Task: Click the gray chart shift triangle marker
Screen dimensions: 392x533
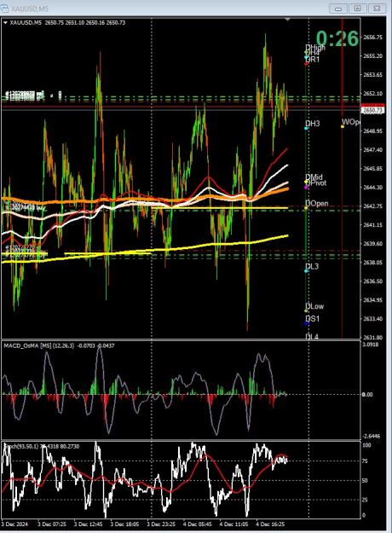Action: (287, 20)
